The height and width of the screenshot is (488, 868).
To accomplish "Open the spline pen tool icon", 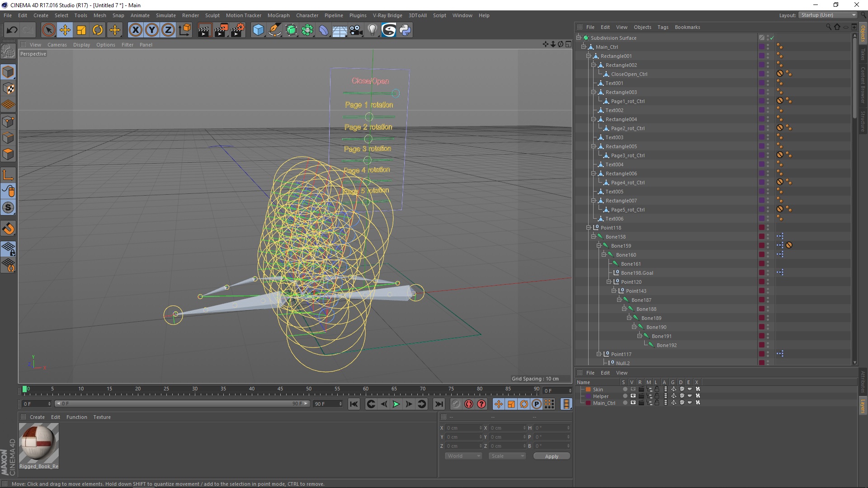I will (275, 30).
